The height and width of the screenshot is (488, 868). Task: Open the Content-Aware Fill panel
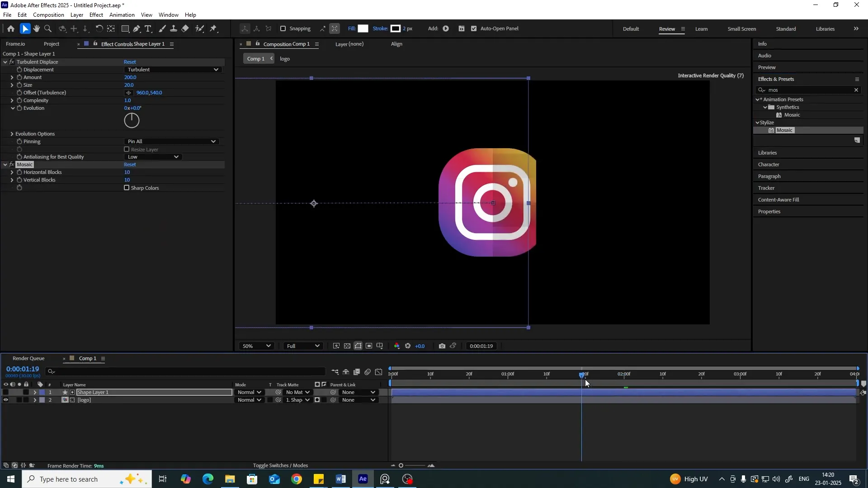[778, 200]
